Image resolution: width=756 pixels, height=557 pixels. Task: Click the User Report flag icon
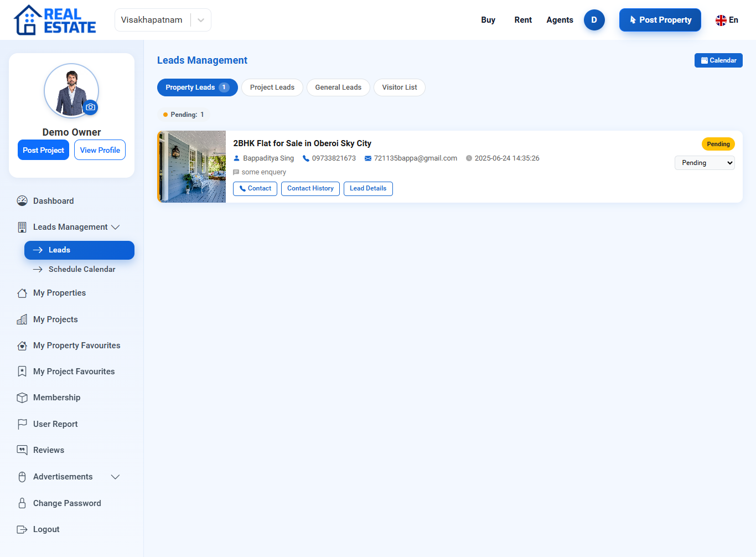tap(22, 424)
